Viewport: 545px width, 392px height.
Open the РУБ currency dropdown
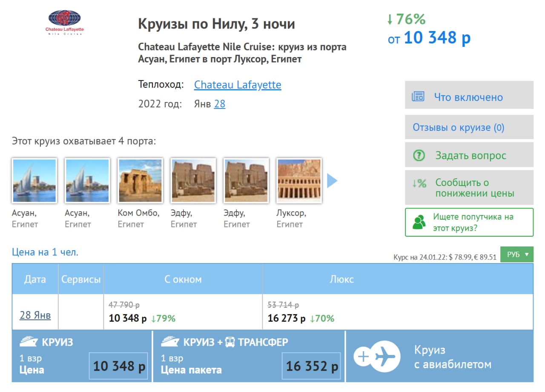pyautogui.click(x=517, y=255)
